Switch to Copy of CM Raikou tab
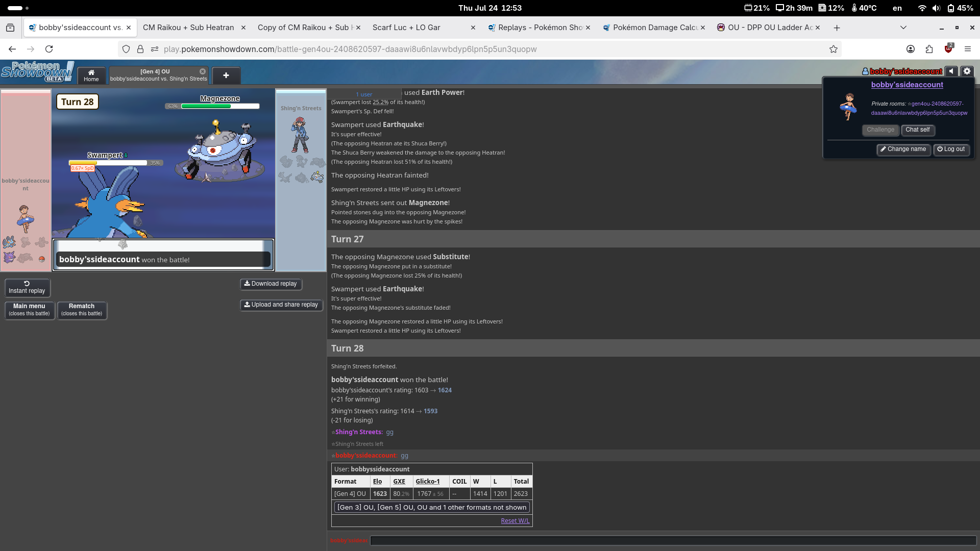Image resolution: width=980 pixels, height=551 pixels. tap(305, 28)
